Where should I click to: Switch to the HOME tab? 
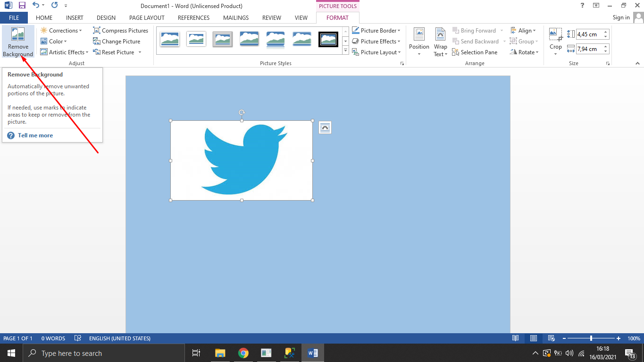coord(44,18)
